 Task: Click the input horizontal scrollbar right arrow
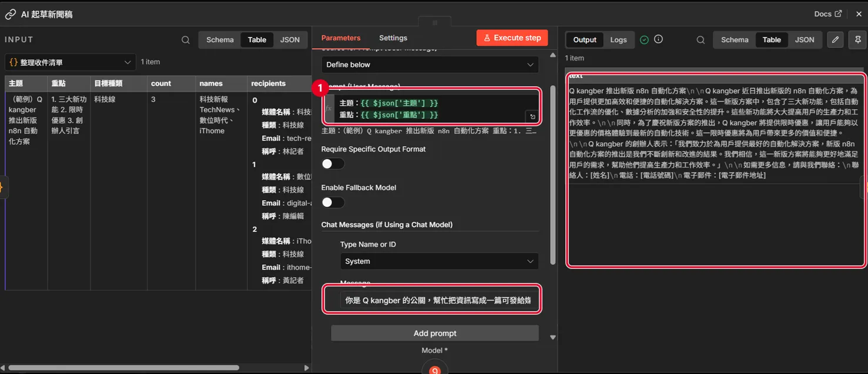(x=306, y=368)
